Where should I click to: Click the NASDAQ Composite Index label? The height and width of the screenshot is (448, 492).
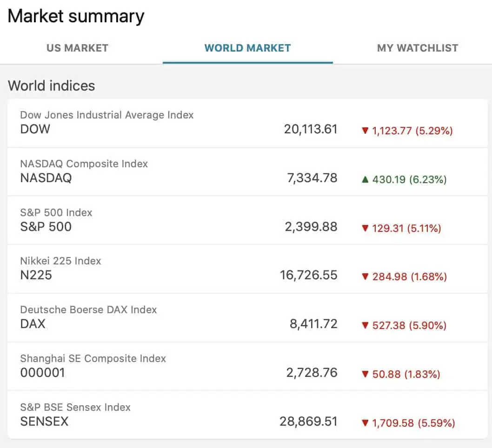coord(84,164)
